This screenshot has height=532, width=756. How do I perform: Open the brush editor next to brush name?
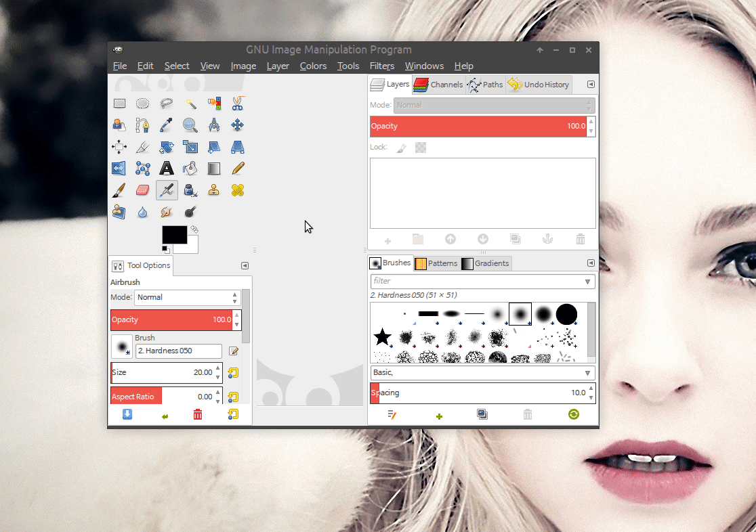233,351
